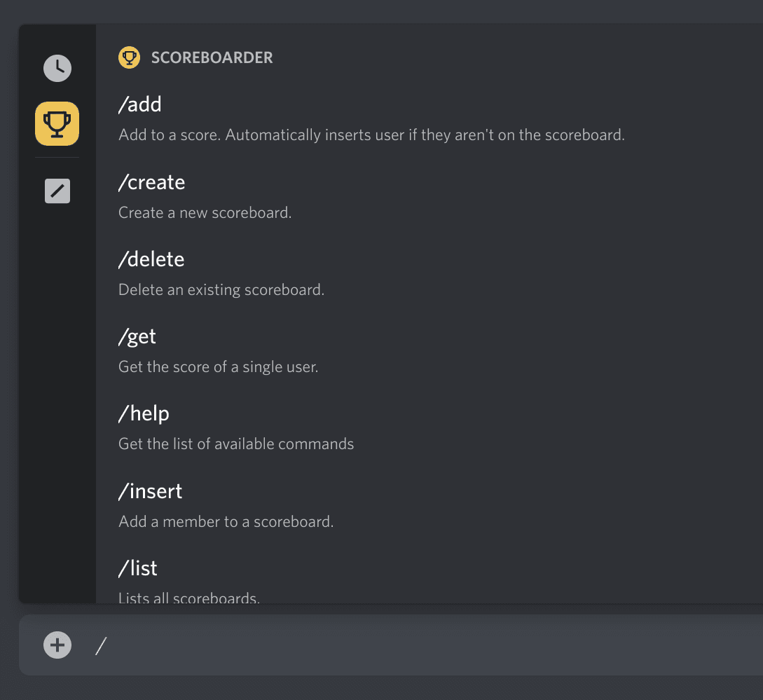Click the plus attachment button
The height and width of the screenshot is (700, 763).
[x=57, y=645]
